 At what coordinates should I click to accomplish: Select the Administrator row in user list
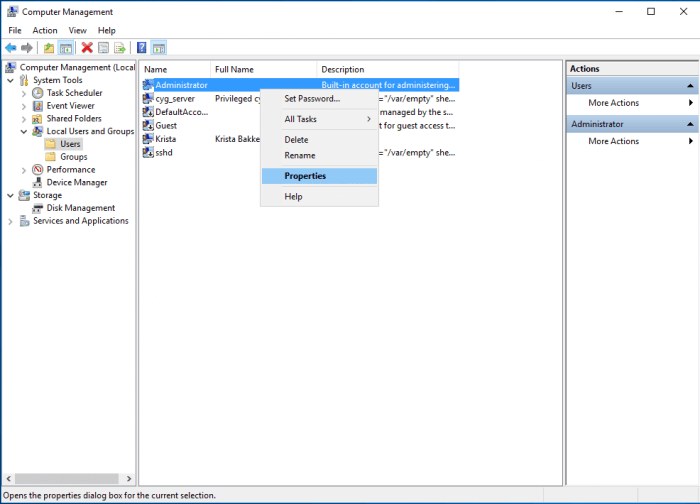[x=300, y=85]
